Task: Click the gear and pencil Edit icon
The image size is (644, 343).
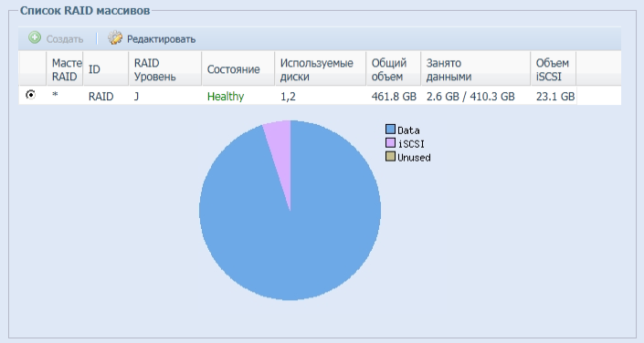Action: 115,38
